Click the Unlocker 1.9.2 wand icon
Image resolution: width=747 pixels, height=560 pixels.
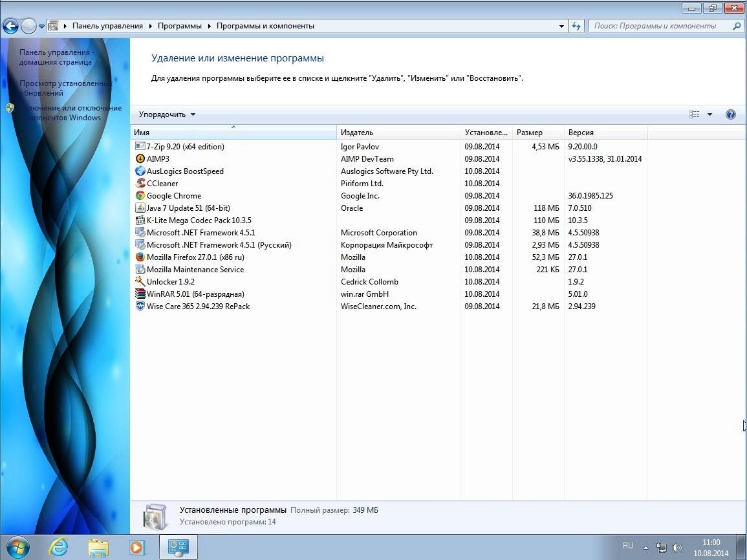(140, 282)
